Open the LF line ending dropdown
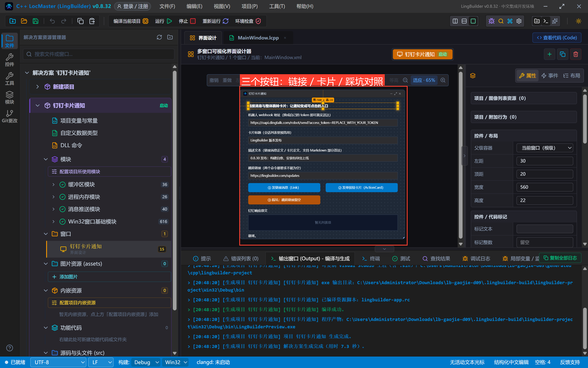 click(101, 362)
